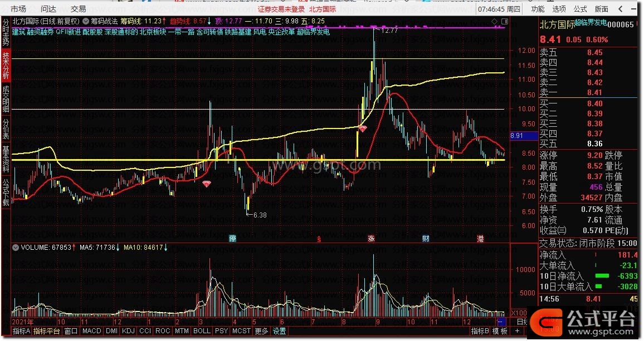Open the 交易 menu
The image size is (644, 341).
[79, 8]
